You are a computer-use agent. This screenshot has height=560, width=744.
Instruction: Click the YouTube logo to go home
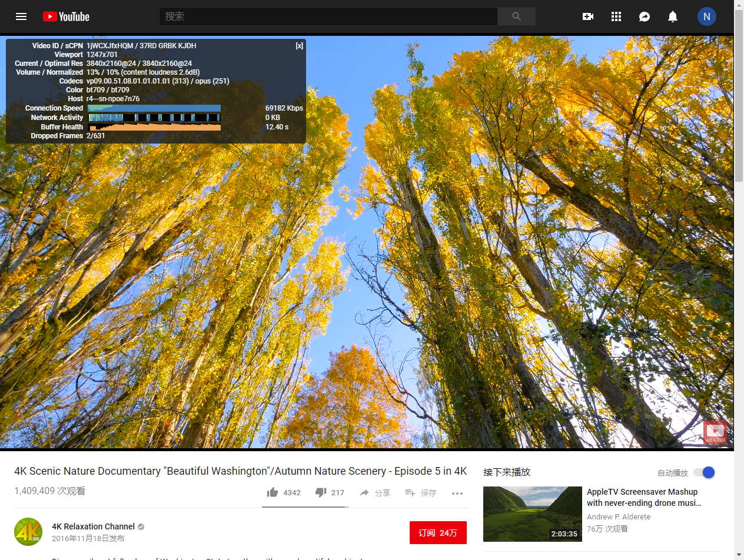(66, 16)
